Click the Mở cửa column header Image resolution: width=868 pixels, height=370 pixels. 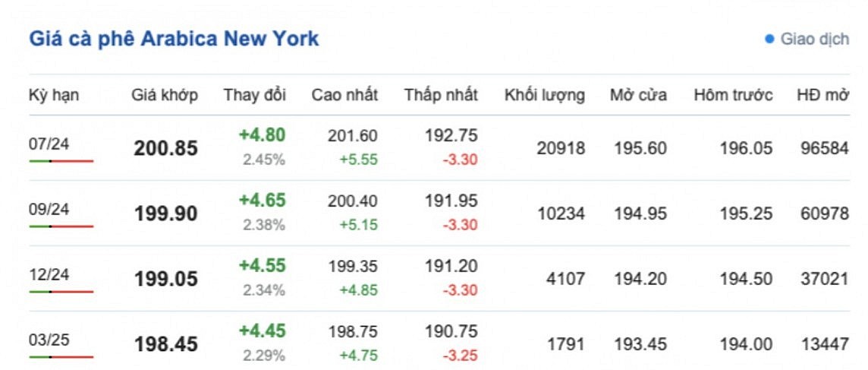[x=638, y=95]
